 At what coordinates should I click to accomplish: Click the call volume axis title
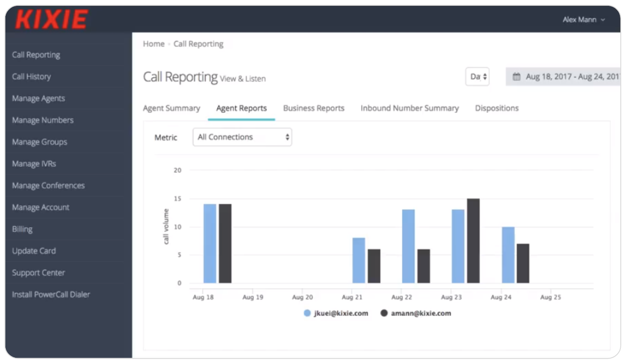pyautogui.click(x=166, y=226)
